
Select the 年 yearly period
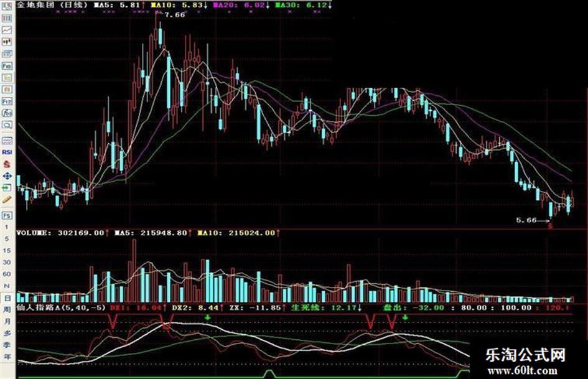[x=7, y=357]
